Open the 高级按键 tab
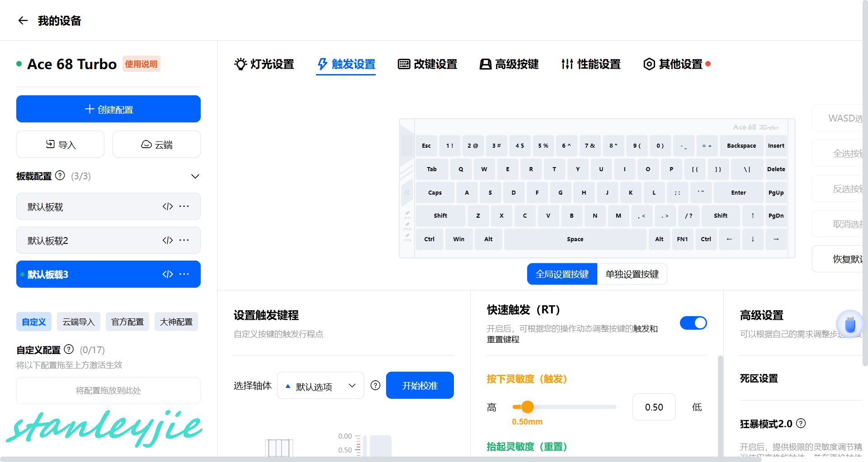The width and height of the screenshot is (868, 462). [509, 64]
